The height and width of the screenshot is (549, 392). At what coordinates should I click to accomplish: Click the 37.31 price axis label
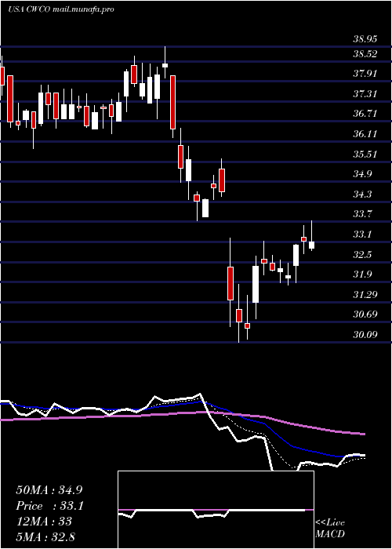tap(365, 94)
